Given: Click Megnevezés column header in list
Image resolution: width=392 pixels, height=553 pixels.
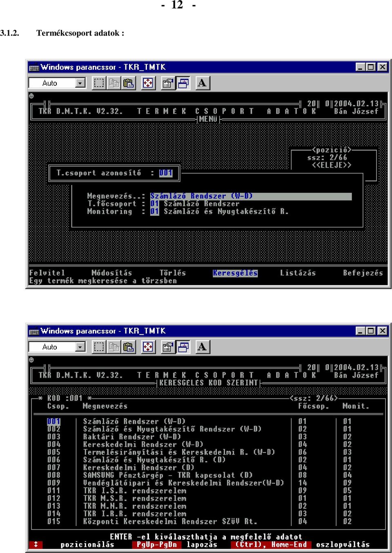Looking at the screenshot, I should coord(105,406).
